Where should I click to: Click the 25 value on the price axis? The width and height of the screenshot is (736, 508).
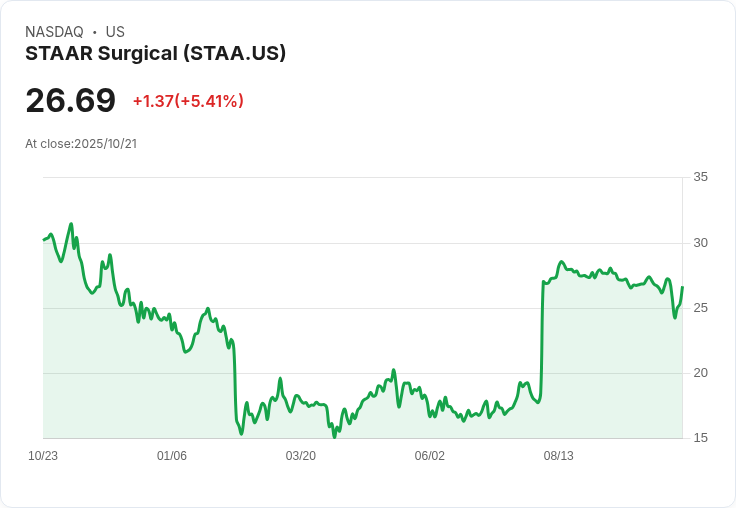pyautogui.click(x=700, y=308)
